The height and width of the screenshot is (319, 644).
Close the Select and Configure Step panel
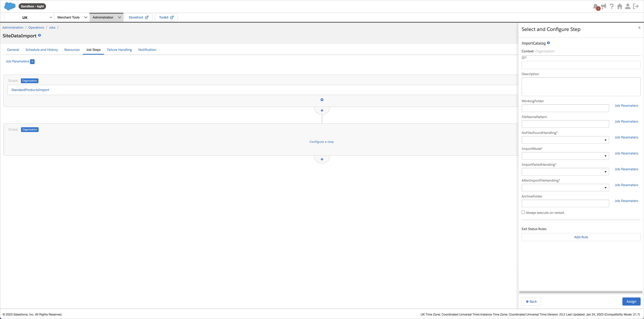pyautogui.click(x=639, y=28)
